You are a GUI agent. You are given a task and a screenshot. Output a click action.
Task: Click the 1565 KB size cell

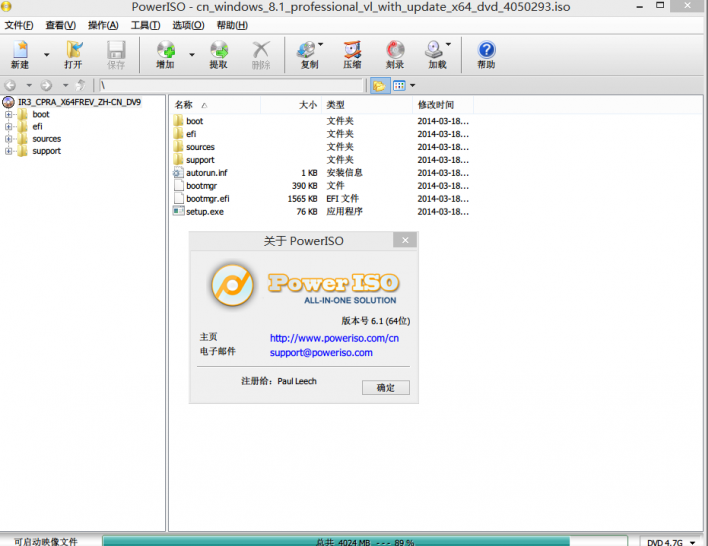tap(302, 199)
